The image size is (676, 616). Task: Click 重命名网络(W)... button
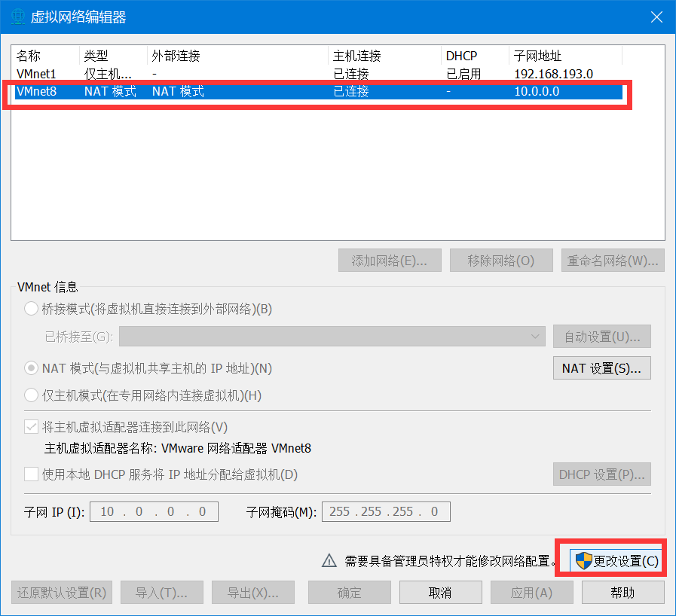click(613, 261)
